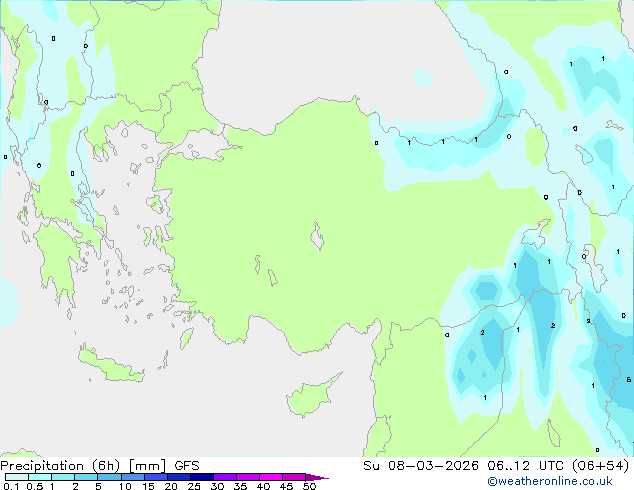Click the legend value "0.1"
The height and width of the screenshot is (490, 634).
[x=11, y=486]
